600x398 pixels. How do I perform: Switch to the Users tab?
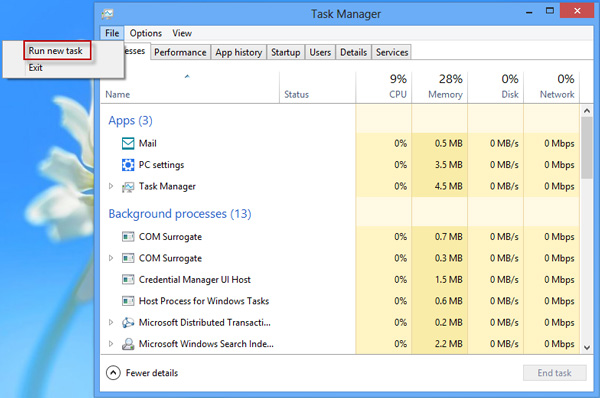coord(320,52)
